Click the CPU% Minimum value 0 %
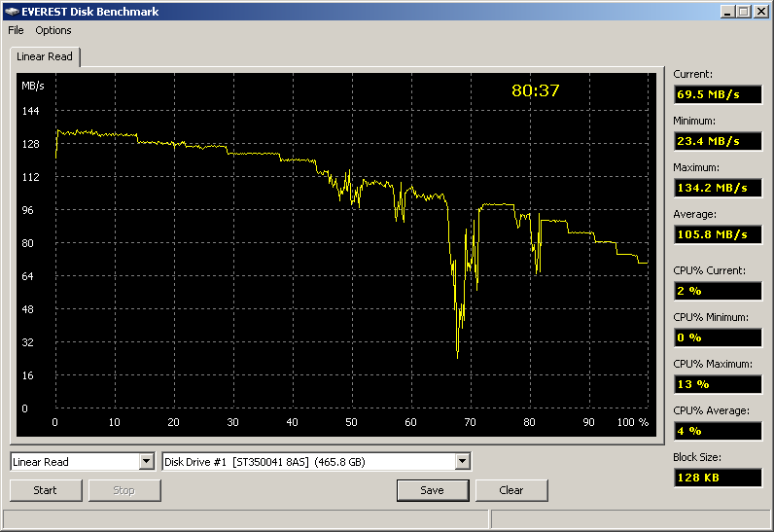Image resolution: width=774 pixels, height=532 pixels. (x=718, y=337)
